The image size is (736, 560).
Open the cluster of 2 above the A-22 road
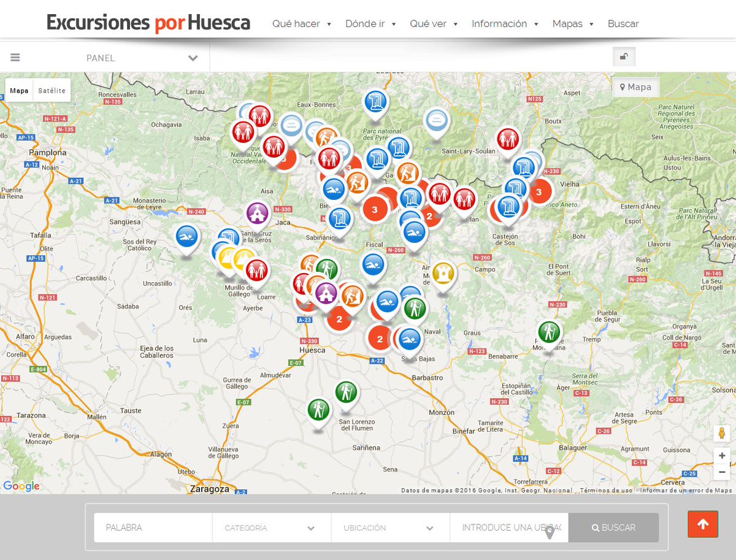380,339
